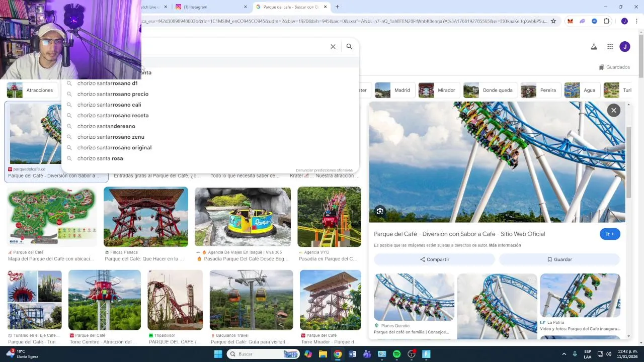Search the image with the Lens icon
The image size is (644, 362).
[380, 212]
